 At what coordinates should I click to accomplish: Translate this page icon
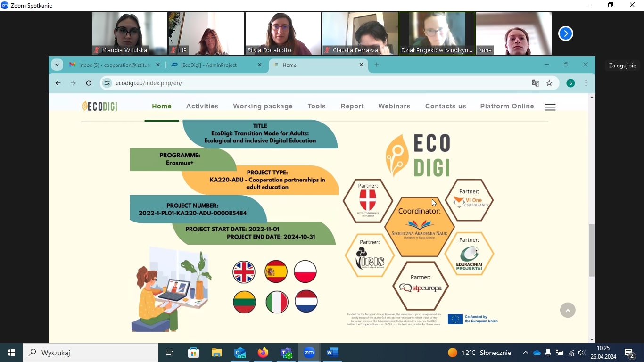pyautogui.click(x=536, y=83)
